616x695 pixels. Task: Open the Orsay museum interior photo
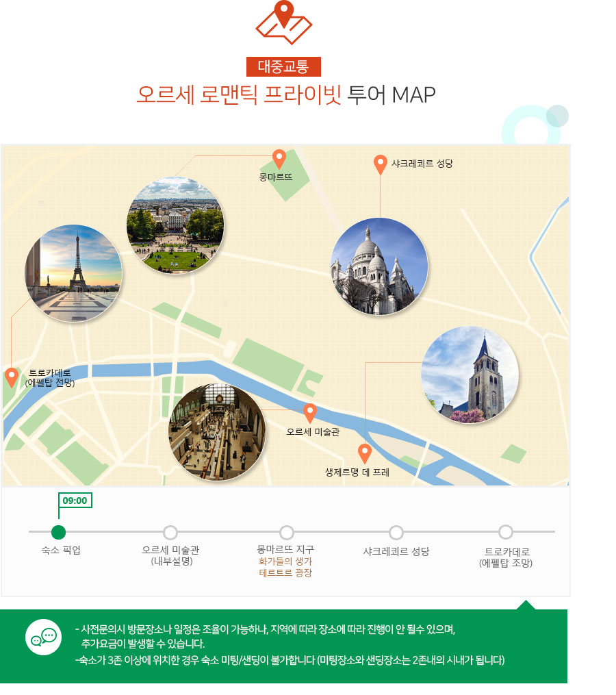217,432
